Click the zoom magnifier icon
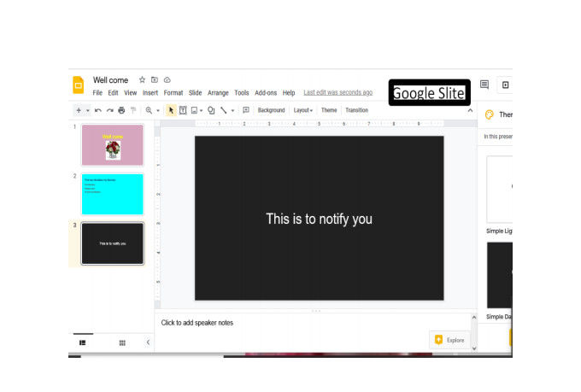The height and width of the screenshot is (392, 581). pyautogui.click(x=149, y=110)
